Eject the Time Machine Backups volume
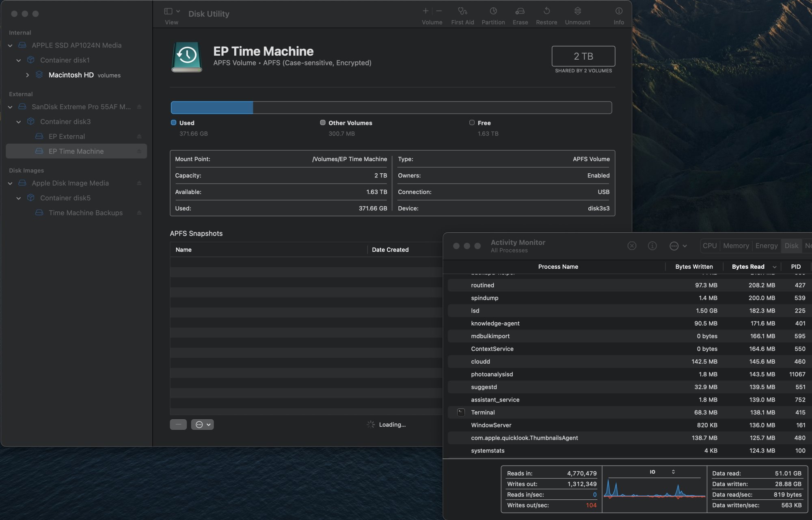The height and width of the screenshot is (520, 812). (x=139, y=213)
